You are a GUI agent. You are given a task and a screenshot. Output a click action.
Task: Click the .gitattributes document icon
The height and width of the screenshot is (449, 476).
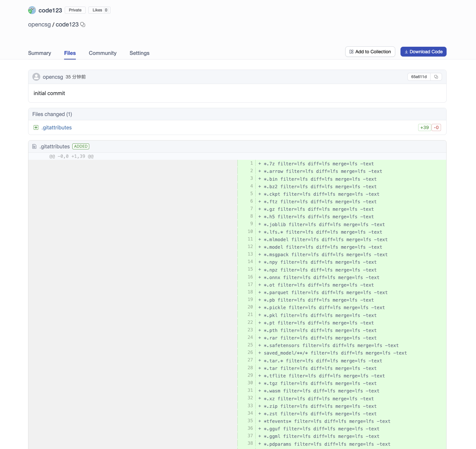pos(34,146)
